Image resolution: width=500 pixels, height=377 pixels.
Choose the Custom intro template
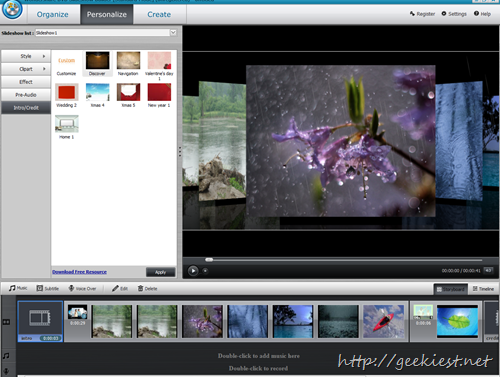tap(66, 64)
